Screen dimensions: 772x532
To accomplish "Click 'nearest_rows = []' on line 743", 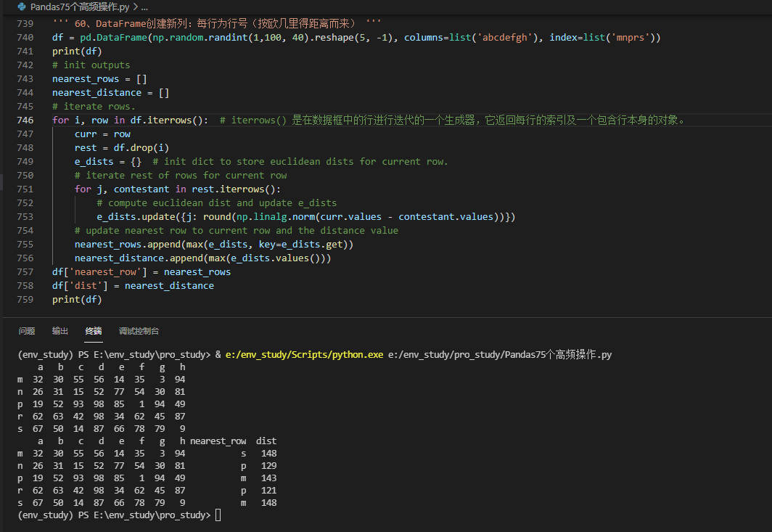I will (x=99, y=79).
